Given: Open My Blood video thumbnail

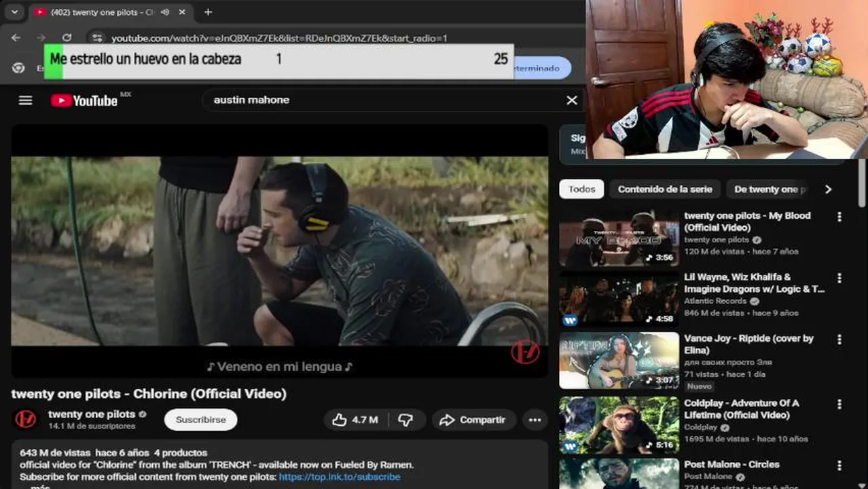Looking at the screenshot, I should (619, 238).
